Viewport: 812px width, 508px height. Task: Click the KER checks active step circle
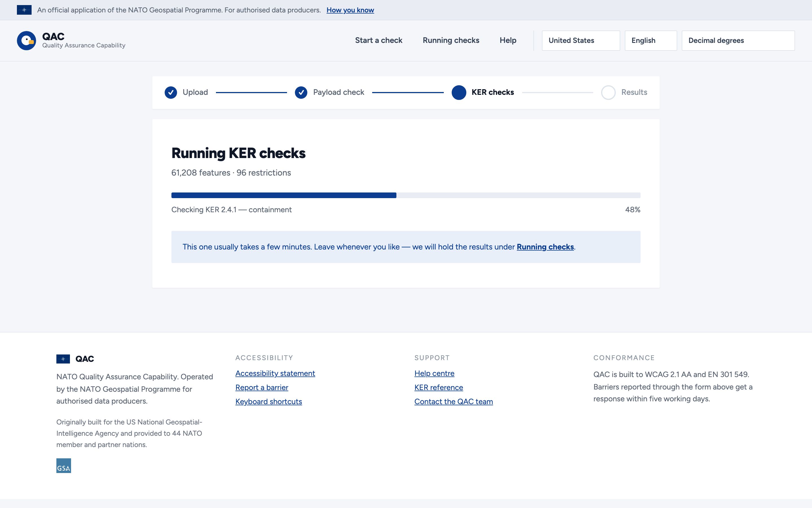[x=459, y=92]
